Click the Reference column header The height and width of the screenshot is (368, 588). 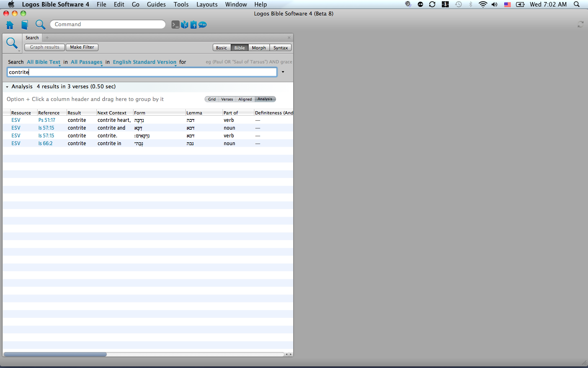(51, 113)
